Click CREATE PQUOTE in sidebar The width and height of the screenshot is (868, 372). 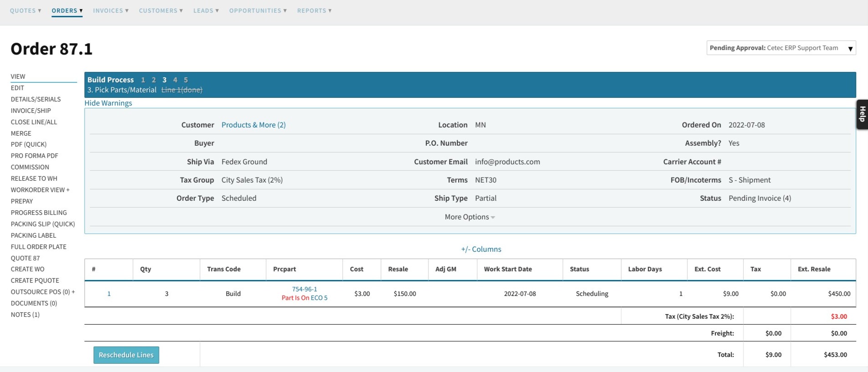click(x=35, y=280)
